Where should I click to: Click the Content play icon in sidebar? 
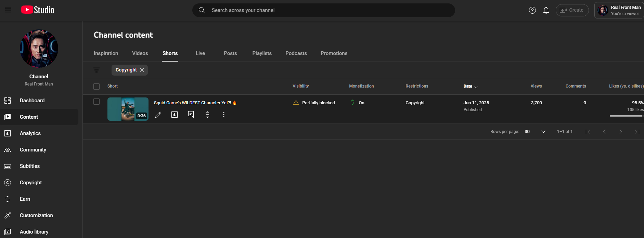click(8, 117)
